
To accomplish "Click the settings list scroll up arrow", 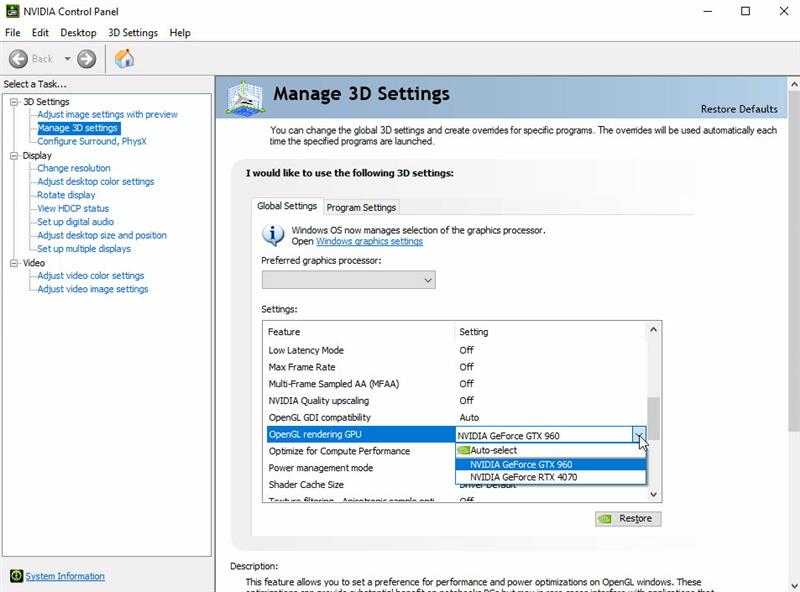I will (654, 329).
